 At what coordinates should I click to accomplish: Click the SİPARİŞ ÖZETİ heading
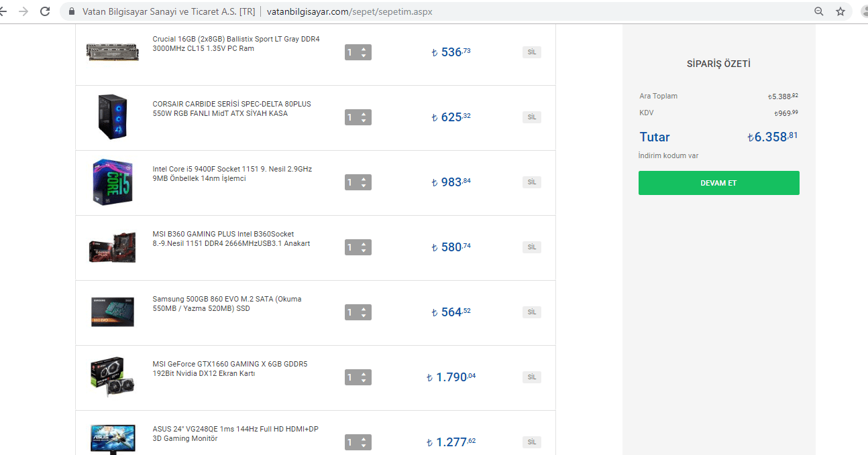pyautogui.click(x=718, y=64)
